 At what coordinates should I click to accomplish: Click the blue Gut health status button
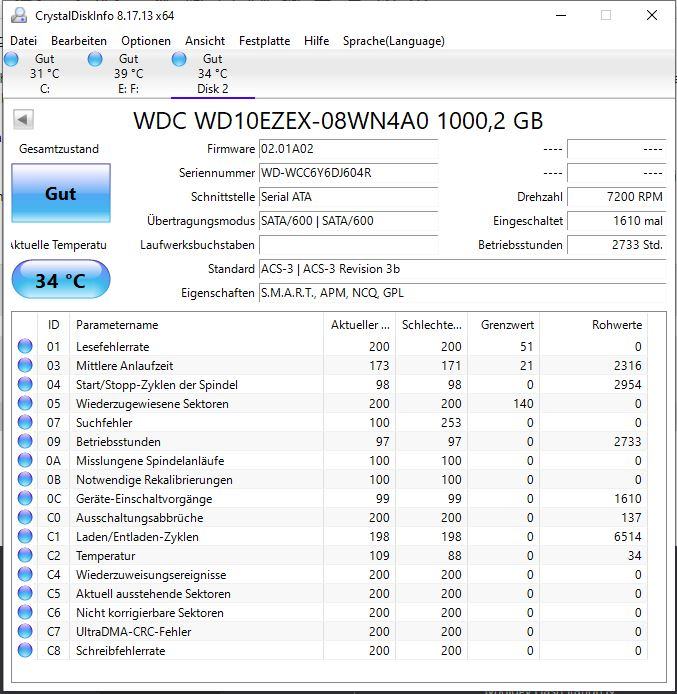pyautogui.click(x=61, y=193)
